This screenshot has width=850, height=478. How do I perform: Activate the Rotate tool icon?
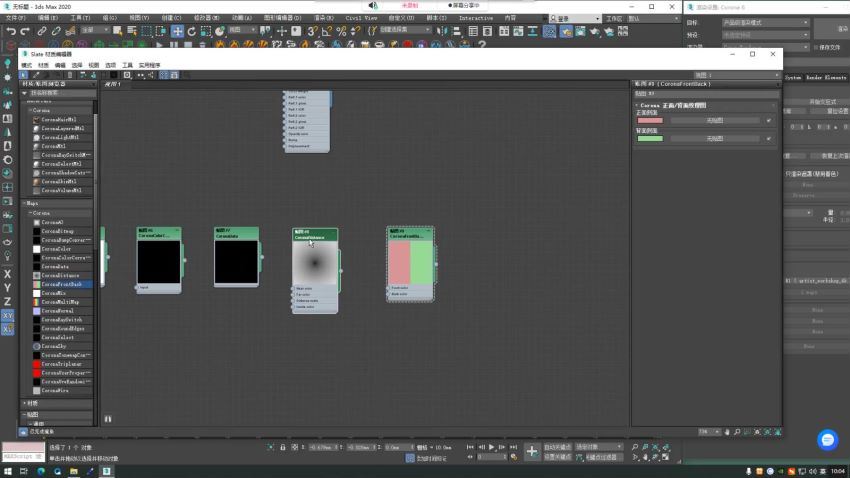[191, 31]
